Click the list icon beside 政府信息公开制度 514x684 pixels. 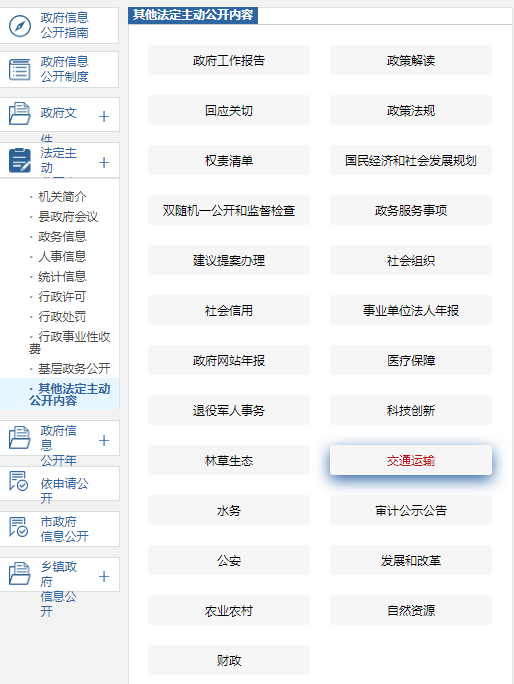[x=20, y=70]
